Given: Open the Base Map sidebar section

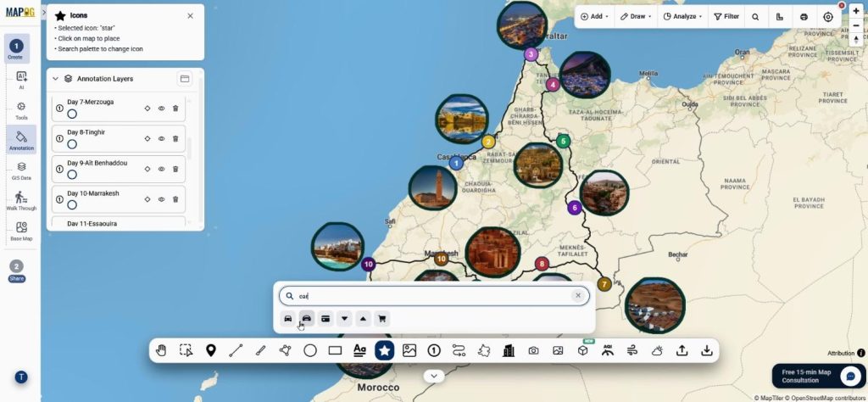Looking at the screenshot, I should (21, 231).
